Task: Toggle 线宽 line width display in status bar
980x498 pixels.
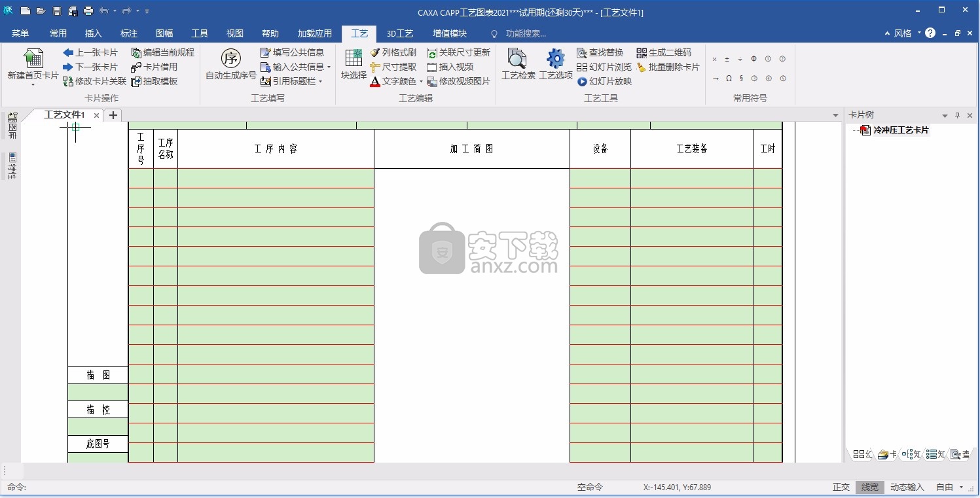Action: point(869,487)
